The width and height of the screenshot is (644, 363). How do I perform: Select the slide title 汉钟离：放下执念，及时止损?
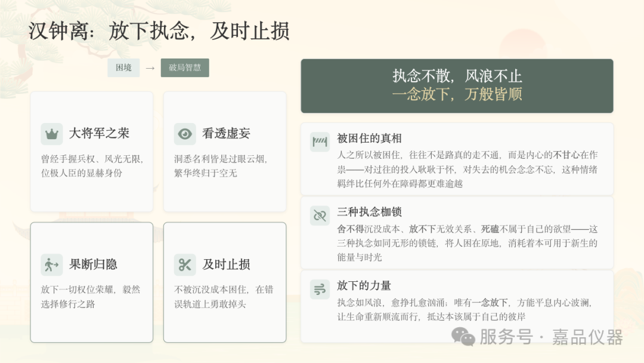(159, 31)
